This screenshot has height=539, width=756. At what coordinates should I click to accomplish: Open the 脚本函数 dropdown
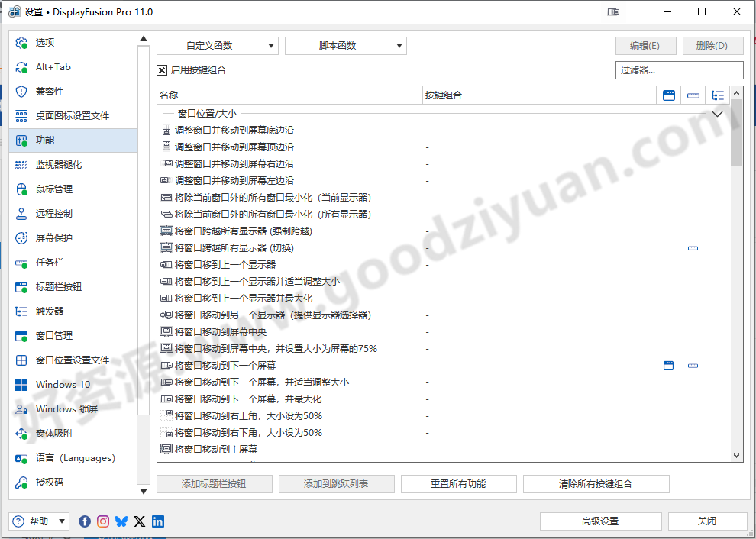click(345, 45)
